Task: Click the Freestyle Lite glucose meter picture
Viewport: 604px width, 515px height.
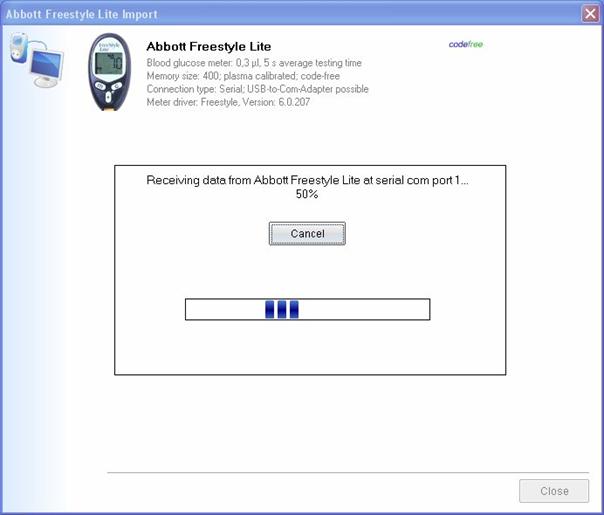Action: coord(110,72)
